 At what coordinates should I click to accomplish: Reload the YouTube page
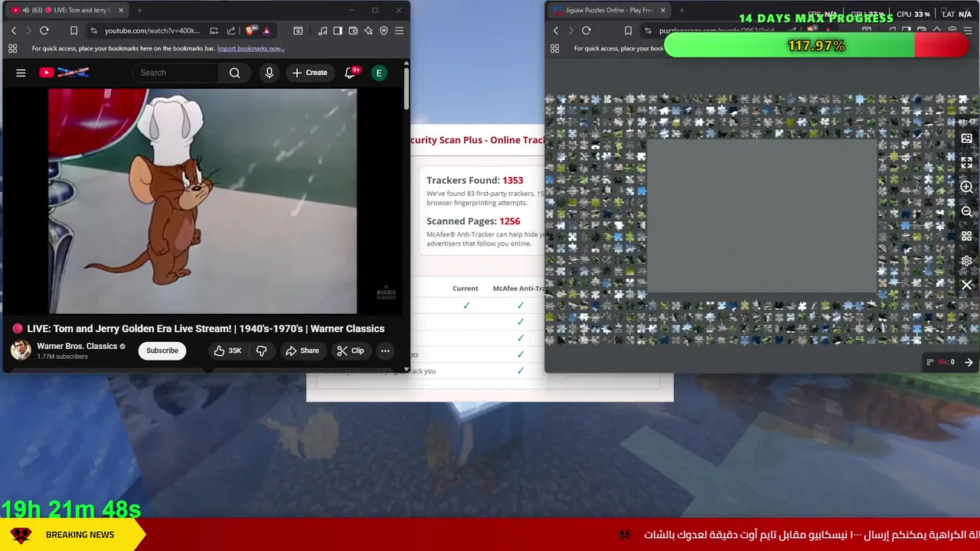click(44, 31)
